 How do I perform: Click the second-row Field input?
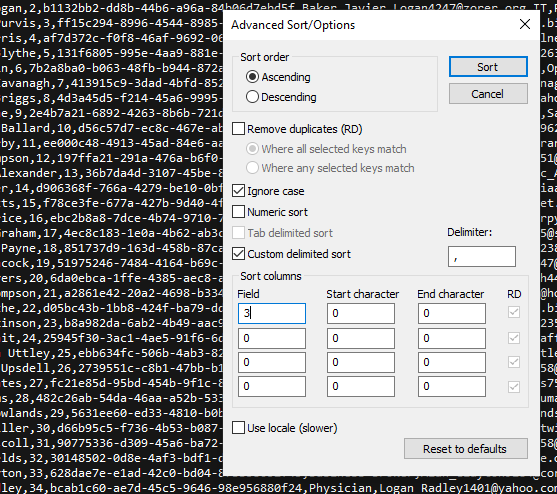point(272,338)
